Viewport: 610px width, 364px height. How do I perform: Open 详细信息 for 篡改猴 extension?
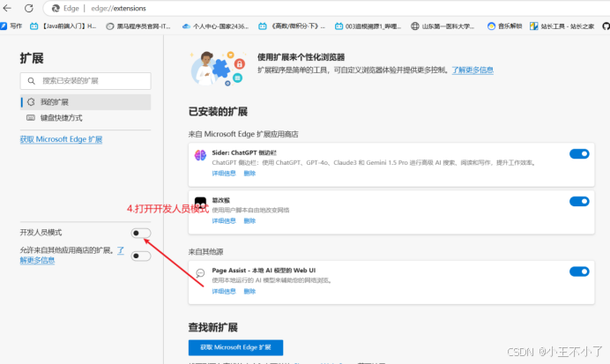pos(224,221)
